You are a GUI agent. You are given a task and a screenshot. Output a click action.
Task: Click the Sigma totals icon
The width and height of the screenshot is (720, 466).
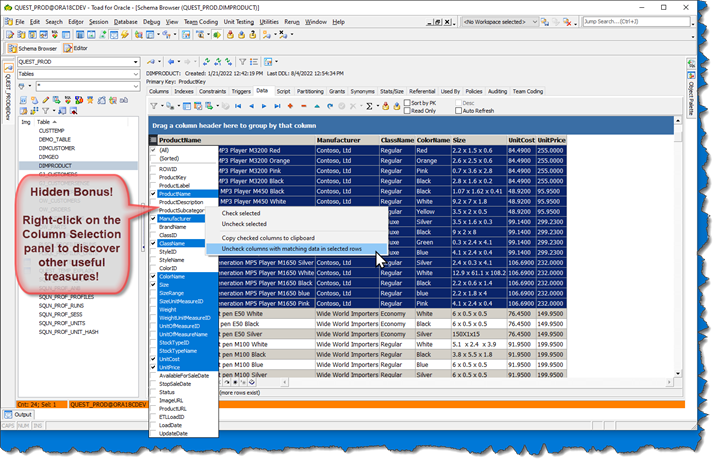coord(369,106)
